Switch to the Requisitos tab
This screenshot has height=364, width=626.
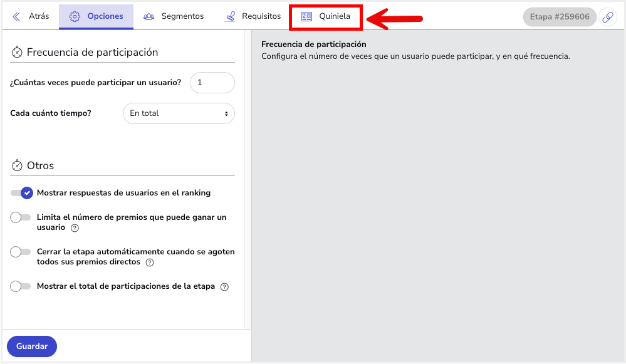tap(253, 16)
